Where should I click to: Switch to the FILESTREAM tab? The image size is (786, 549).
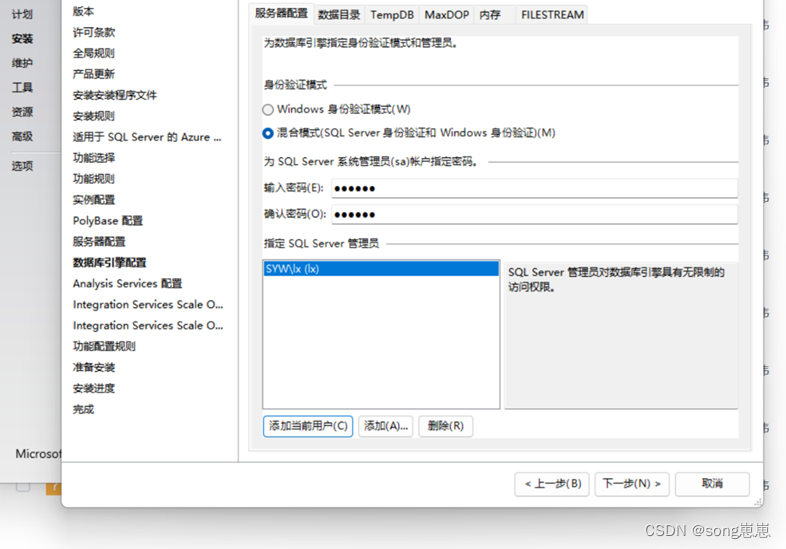tap(552, 15)
